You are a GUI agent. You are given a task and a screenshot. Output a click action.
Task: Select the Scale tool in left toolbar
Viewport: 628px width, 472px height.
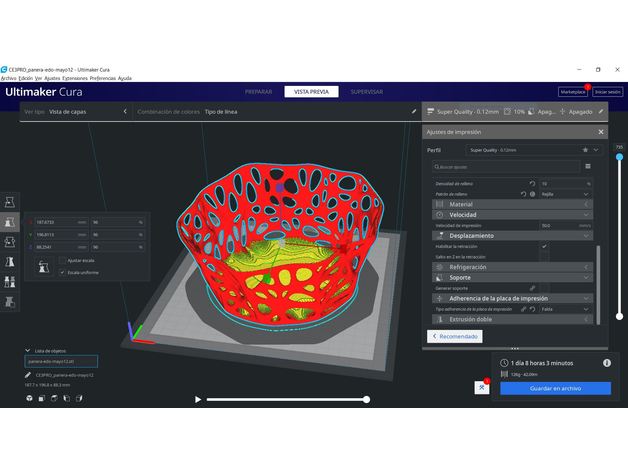point(10,222)
